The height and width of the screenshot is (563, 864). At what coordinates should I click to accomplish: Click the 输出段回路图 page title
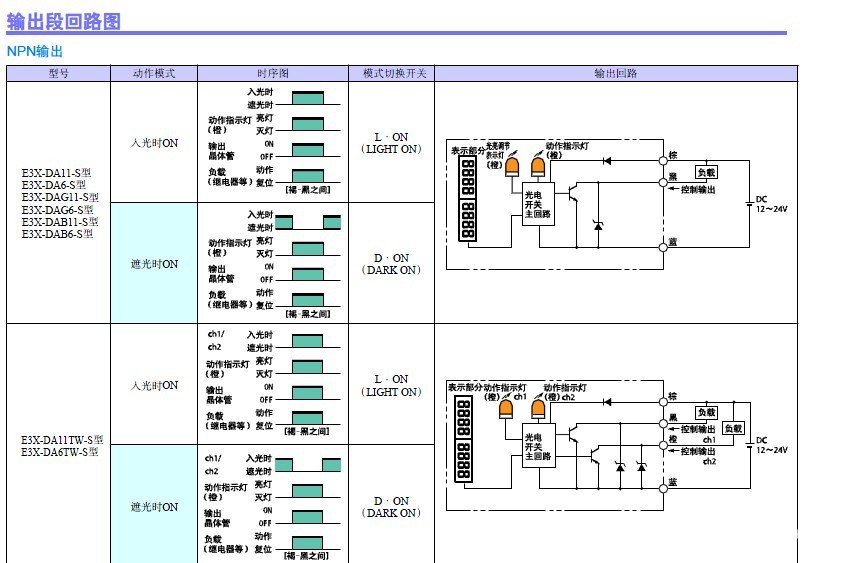click(x=64, y=20)
